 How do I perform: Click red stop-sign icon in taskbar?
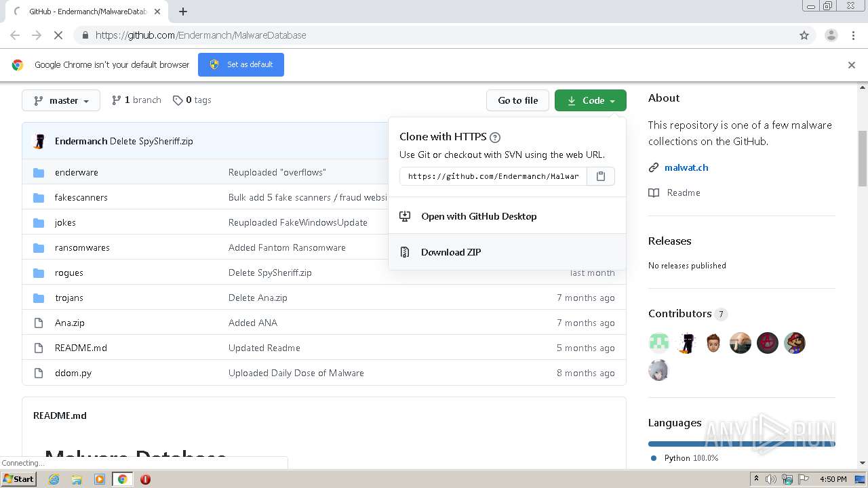click(x=145, y=479)
